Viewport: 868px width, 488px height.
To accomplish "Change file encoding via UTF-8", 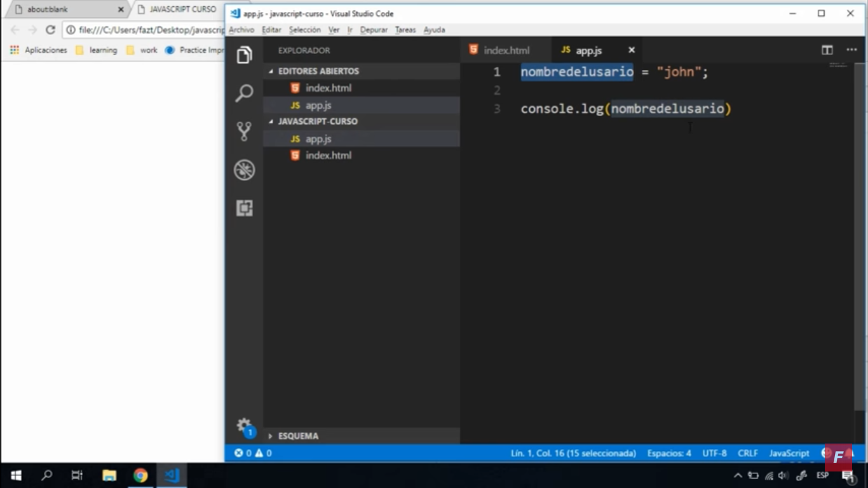I will [715, 453].
